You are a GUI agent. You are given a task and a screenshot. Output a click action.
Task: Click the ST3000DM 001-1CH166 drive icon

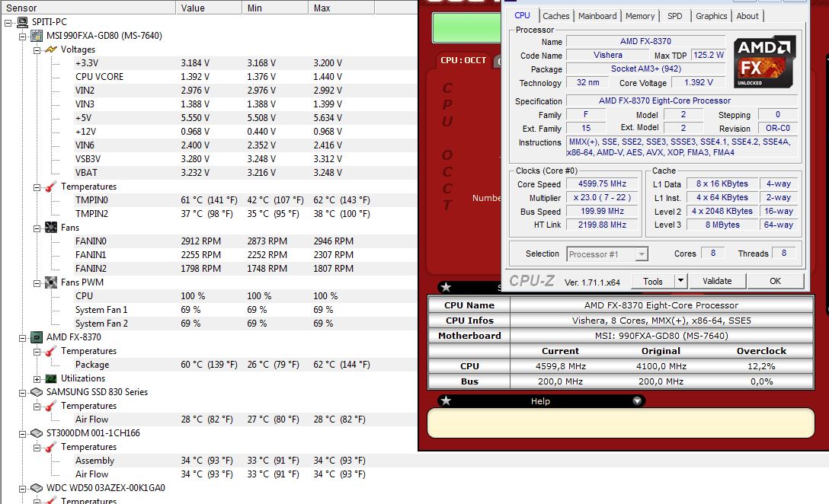click(37, 433)
